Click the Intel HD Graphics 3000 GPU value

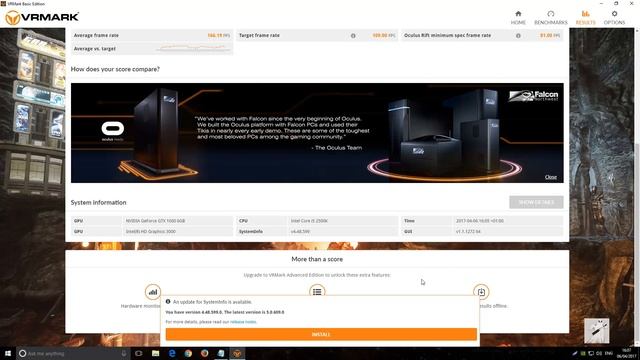[x=151, y=231]
